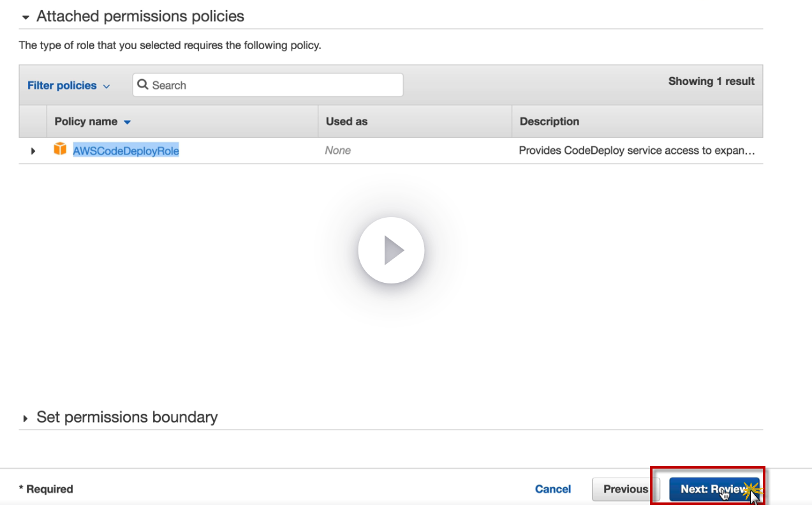Click the Used as column header

pyautogui.click(x=346, y=121)
